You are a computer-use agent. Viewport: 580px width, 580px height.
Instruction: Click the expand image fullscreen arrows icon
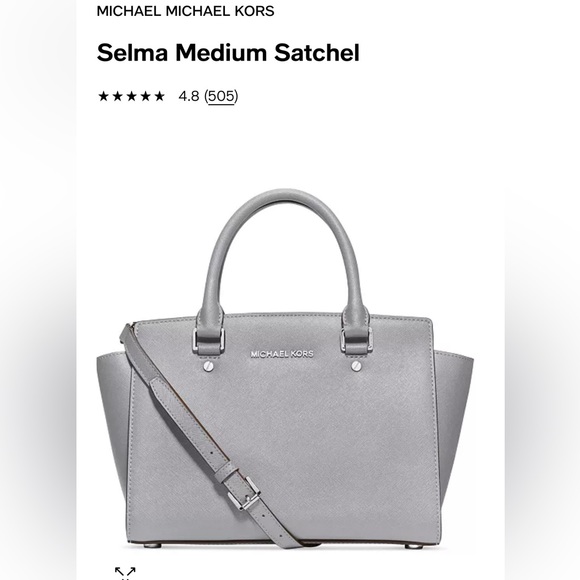(125, 573)
